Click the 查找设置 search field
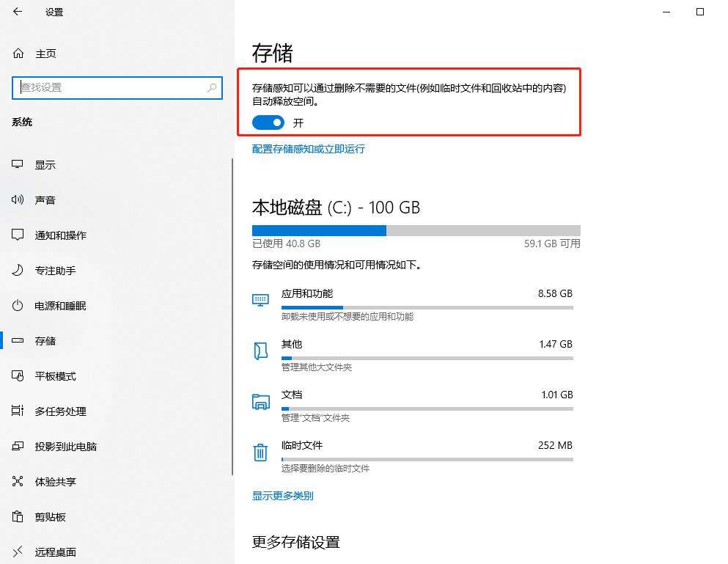This screenshot has width=728, height=564. pyautogui.click(x=117, y=87)
